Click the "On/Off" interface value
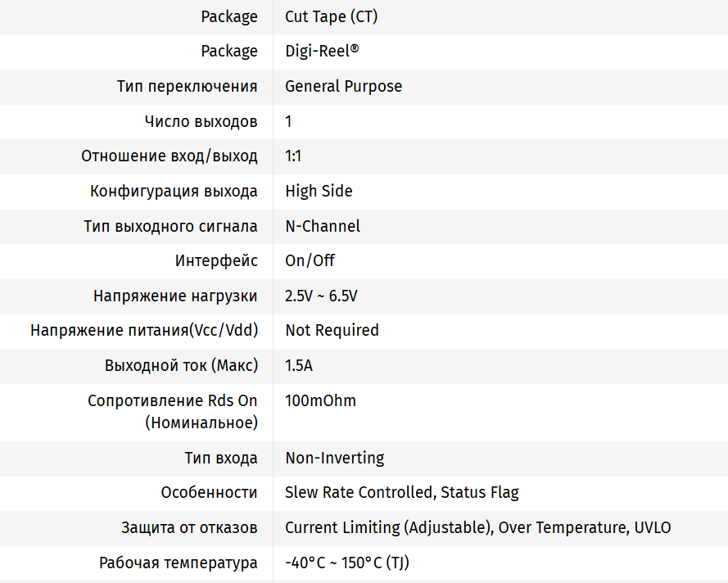Image resolution: width=728 pixels, height=583 pixels. coord(310,261)
